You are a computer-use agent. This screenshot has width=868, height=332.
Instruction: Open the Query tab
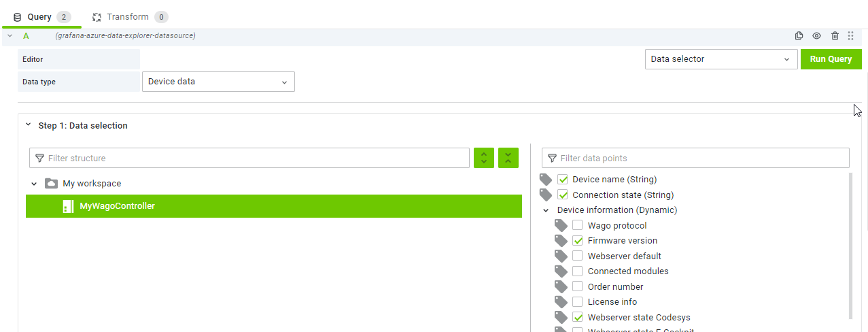click(42, 17)
